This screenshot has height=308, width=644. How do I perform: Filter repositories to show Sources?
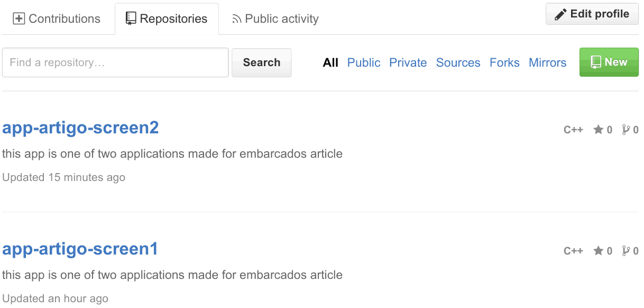[458, 62]
